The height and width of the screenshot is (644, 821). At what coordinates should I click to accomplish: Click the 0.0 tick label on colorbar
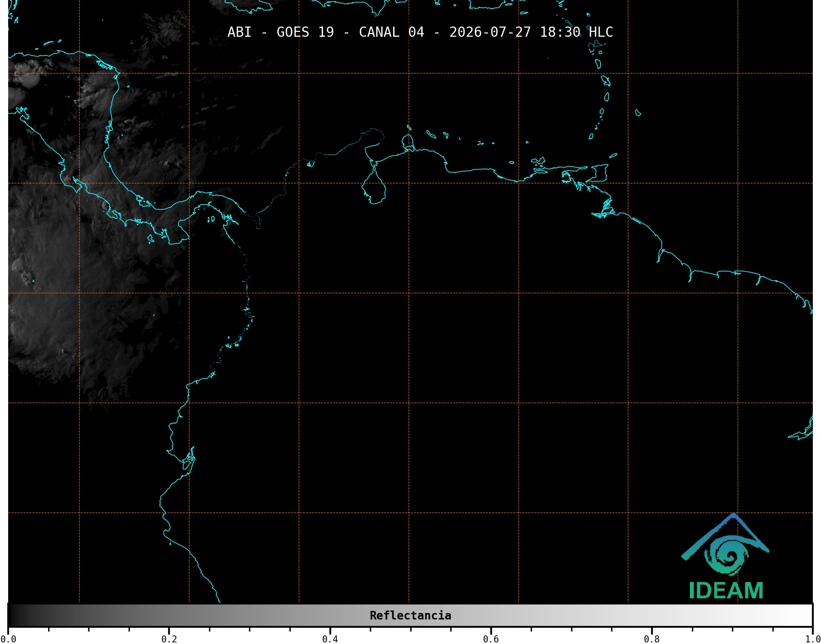point(8,639)
